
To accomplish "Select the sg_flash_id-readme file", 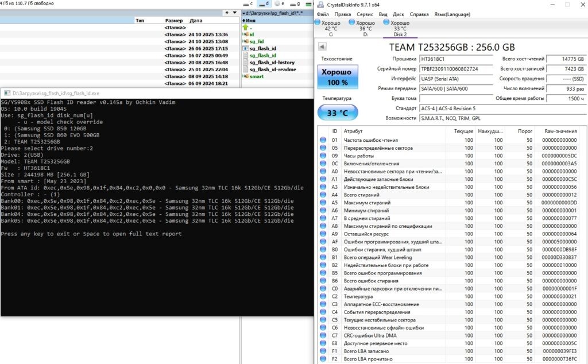I will (x=273, y=69).
